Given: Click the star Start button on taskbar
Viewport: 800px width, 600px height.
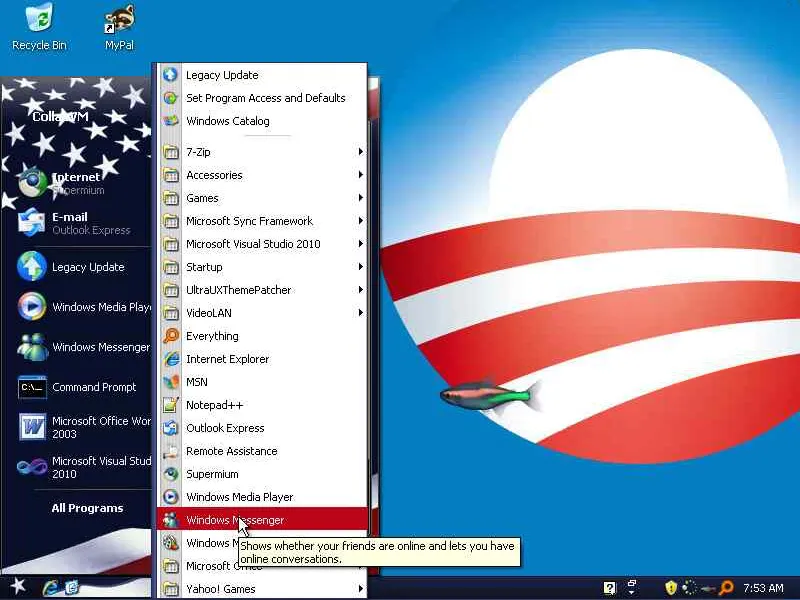Looking at the screenshot, I should click(x=18, y=586).
